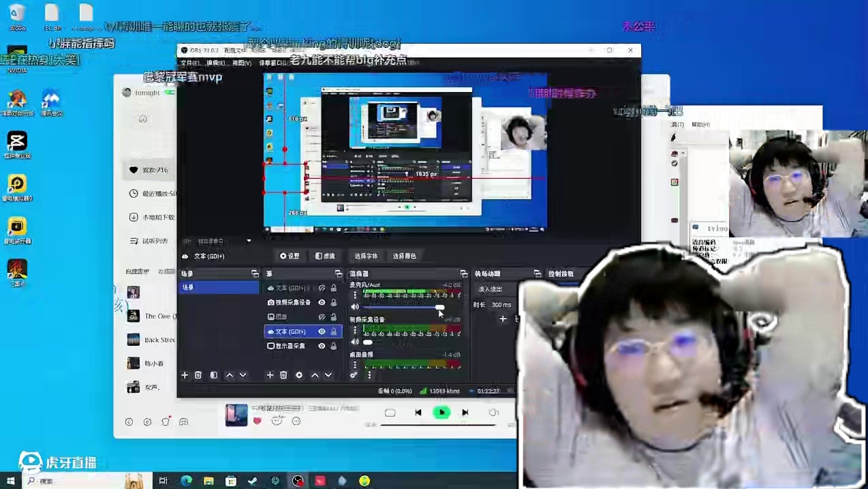Click next track button in music player

pyautogui.click(x=465, y=413)
